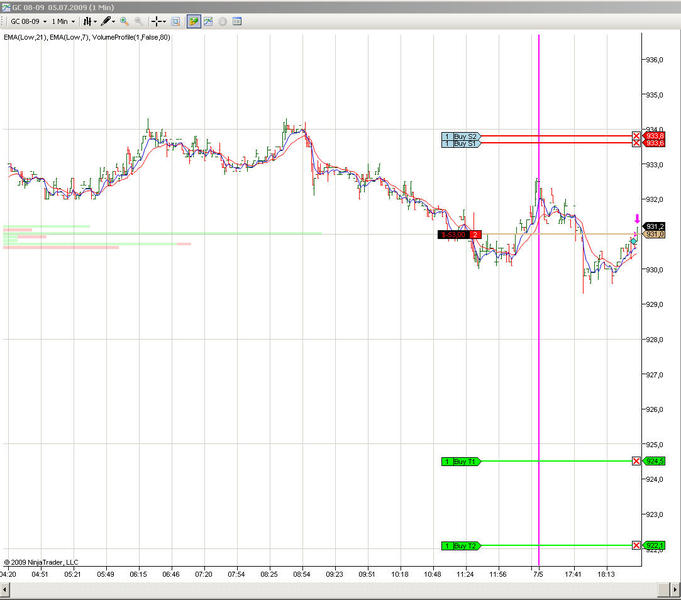Click the greyed zoom out magnifier icon
The height and width of the screenshot is (600, 681).
[x=139, y=21]
